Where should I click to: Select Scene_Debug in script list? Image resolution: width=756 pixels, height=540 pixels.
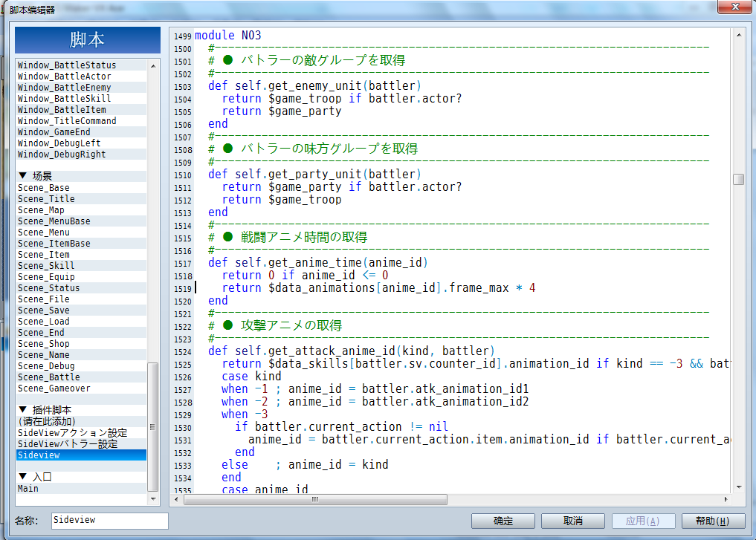82,366
